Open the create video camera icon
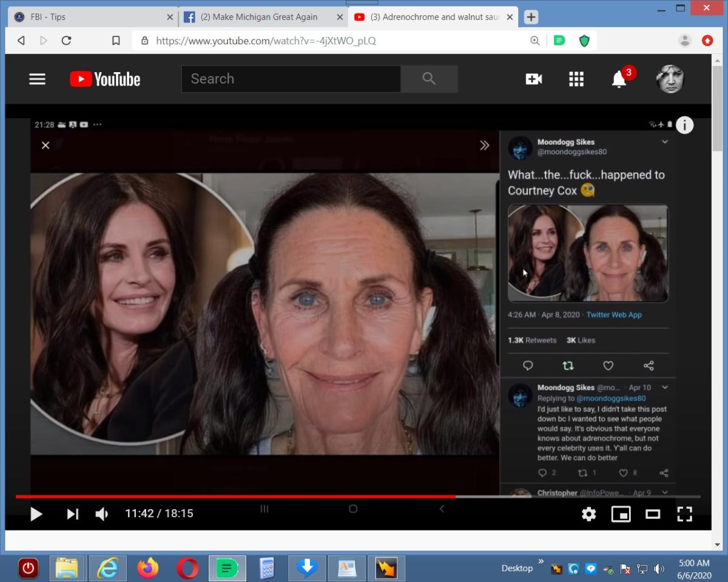 point(533,79)
